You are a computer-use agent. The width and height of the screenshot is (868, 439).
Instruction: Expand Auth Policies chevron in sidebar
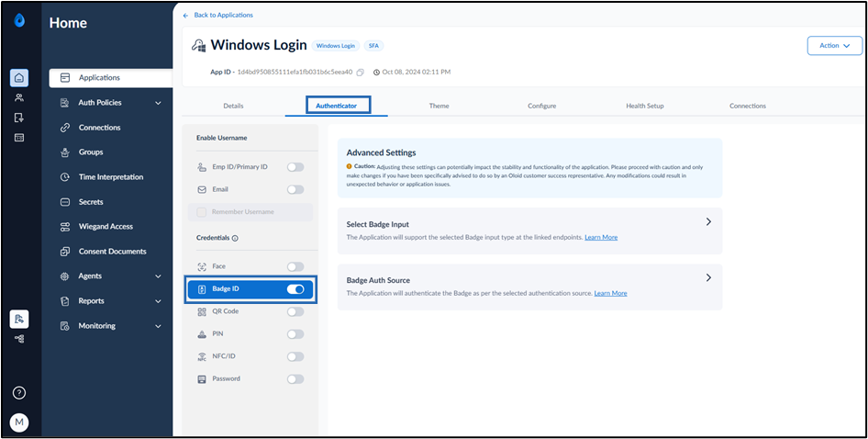159,103
